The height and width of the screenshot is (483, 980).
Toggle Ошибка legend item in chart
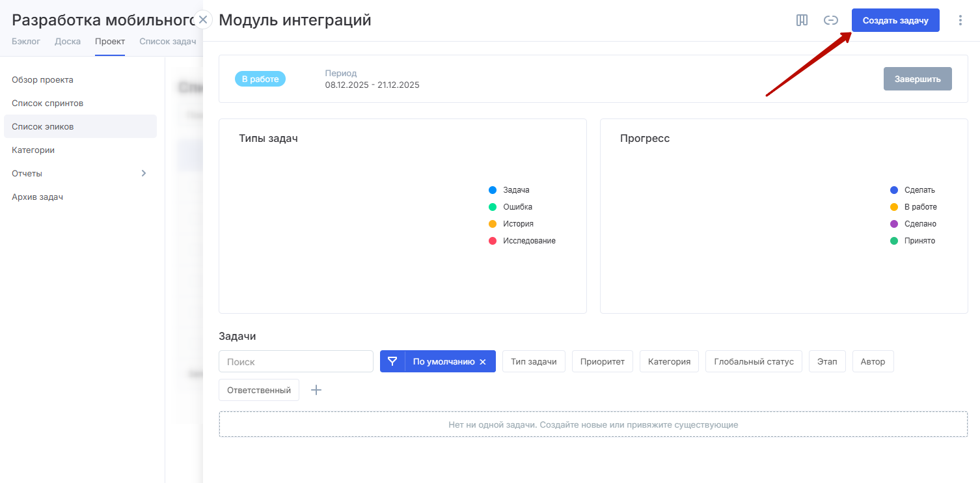point(517,207)
